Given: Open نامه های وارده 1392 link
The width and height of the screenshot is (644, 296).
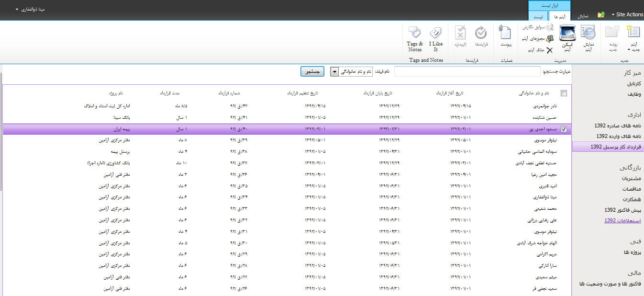Looking at the screenshot, I should pos(618,136).
